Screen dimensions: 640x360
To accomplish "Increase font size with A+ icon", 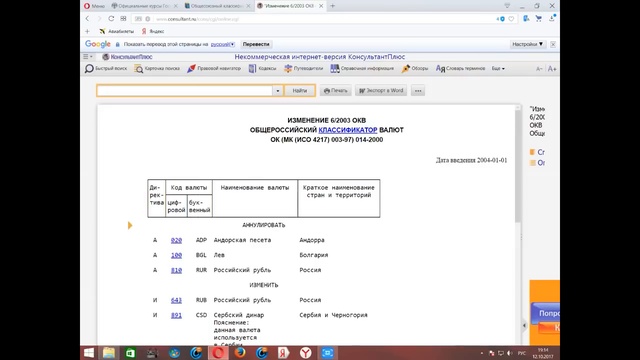I will (x=552, y=69).
